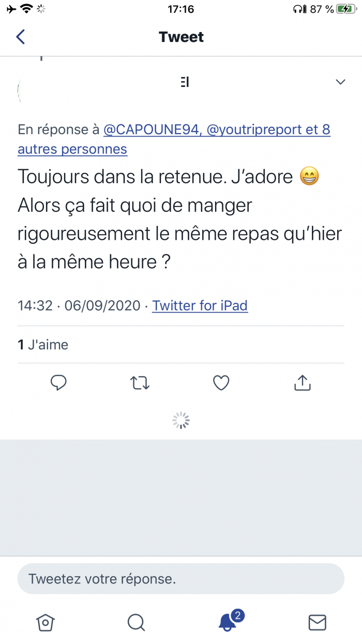Tap the reply speech bubble icon
Image resolution: width=362 pixels, height=644 pixels.
pyautogui.click(x=58, y=383)
